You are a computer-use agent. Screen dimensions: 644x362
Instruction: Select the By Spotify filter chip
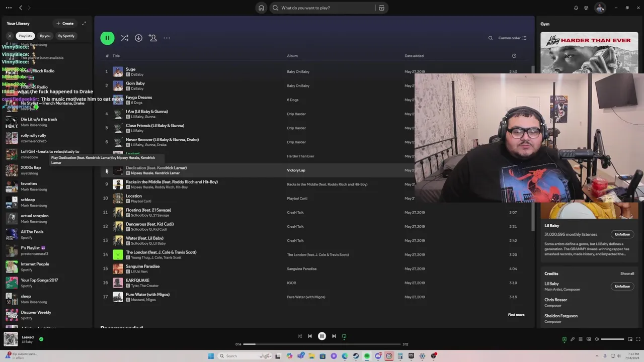click(x=66, y=36)
